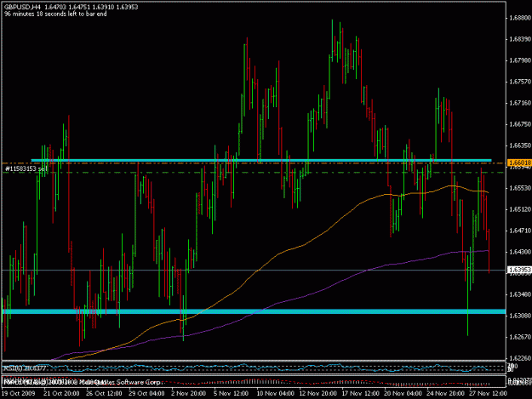Viewport: 532px width, 399px height.
Task: Select the lower thick cyan support band
Action: (254, 311)
